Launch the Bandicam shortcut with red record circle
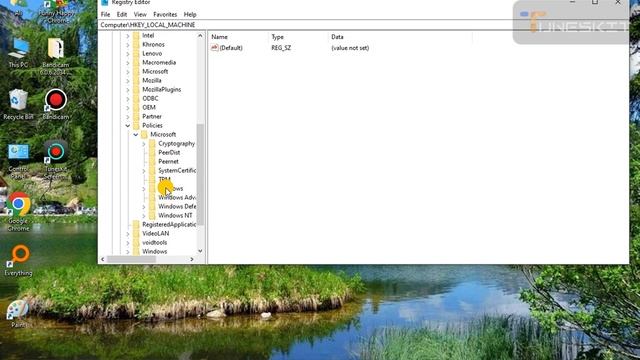640x360 pixels. (x=56, y=104)
